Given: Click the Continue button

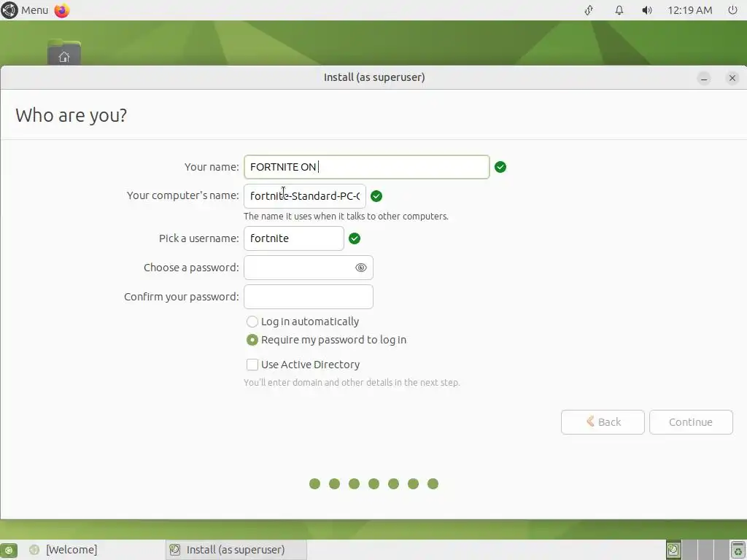Looking at the screenshot, I should tap(691, 422).
